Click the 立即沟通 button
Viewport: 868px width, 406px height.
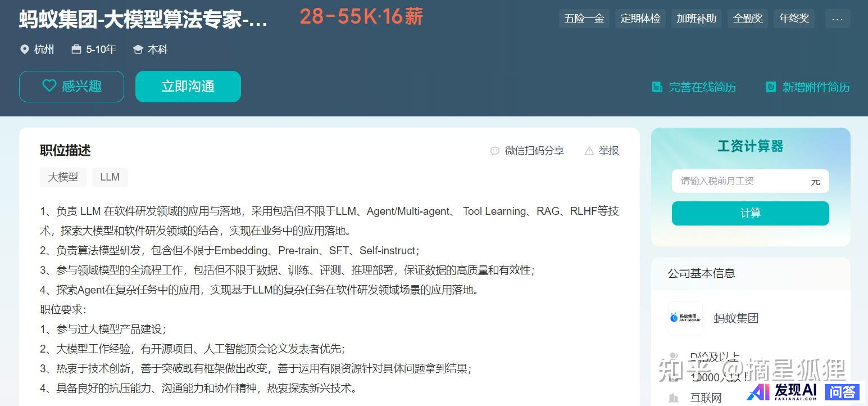pos(188,87)
